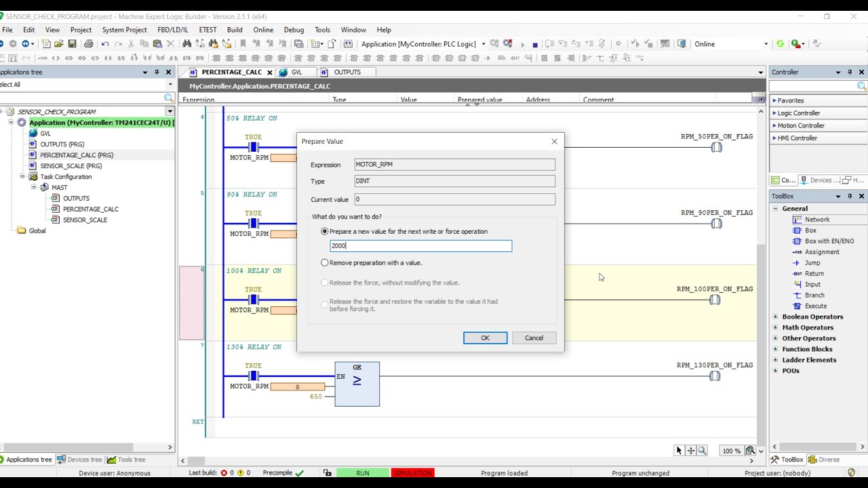Image resolution: width=868 pixels, height=488 pixels.
Task: Collapse the General ToolBox section
Action: [776, 209]
